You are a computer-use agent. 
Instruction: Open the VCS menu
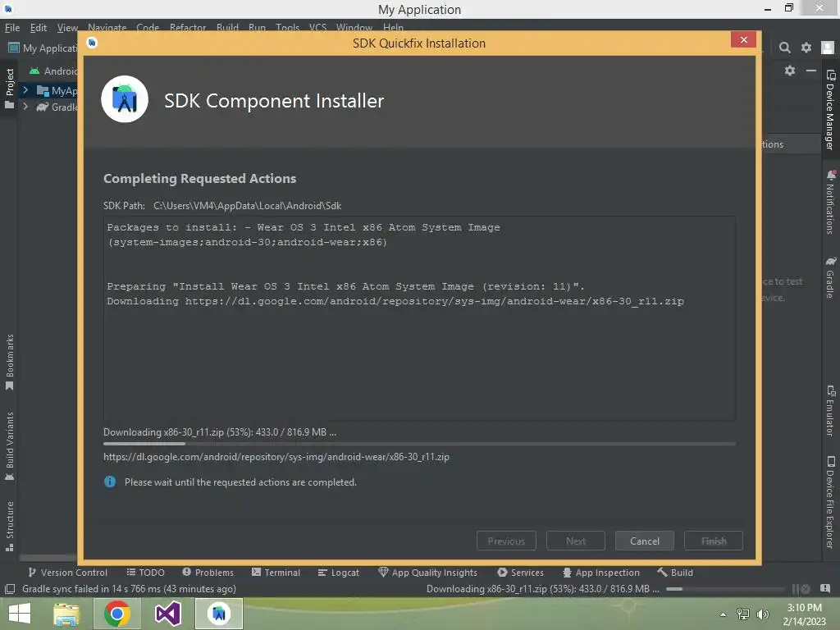point(317,27)
